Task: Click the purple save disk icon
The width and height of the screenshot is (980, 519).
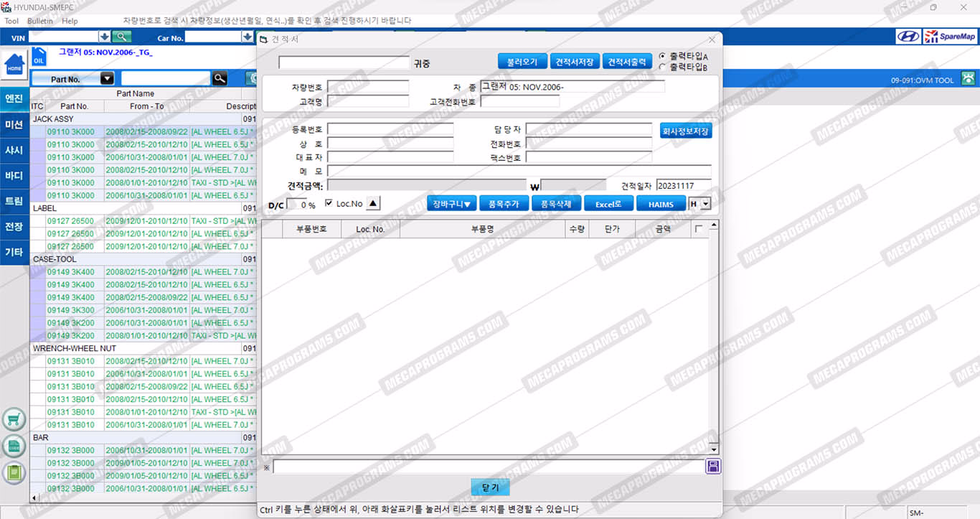Action: click(x=712, y=467)
